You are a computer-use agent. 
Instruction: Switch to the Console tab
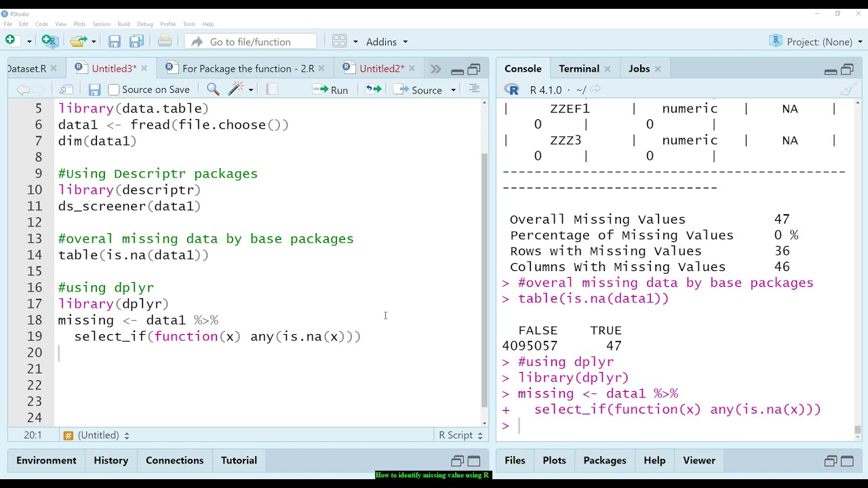[523, 68]
